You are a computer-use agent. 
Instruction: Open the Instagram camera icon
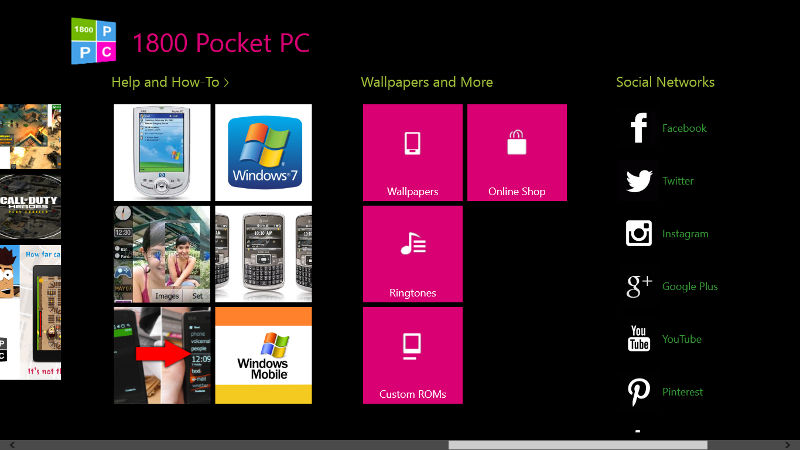tap(639, 233)
